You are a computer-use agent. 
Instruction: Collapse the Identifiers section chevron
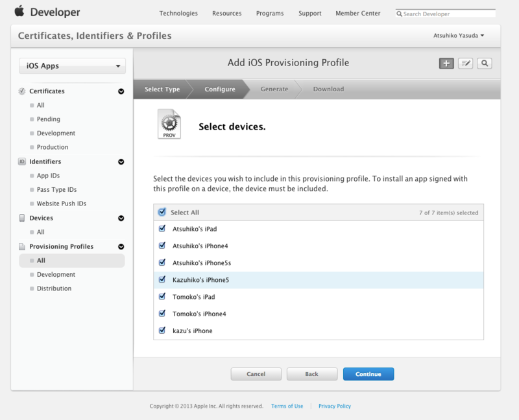121,162
